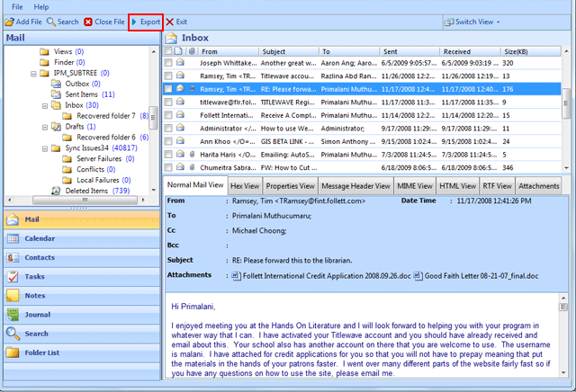This screenshot has width=576, height=392.
Task: Collapse the Inbox tree node
Action: click(x=45, y=106)
